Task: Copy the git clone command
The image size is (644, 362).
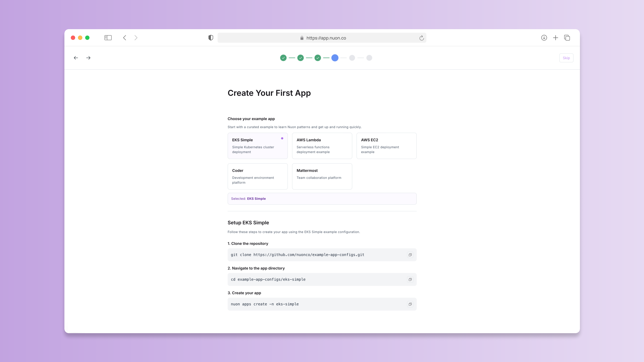Action: click(410, 255)
